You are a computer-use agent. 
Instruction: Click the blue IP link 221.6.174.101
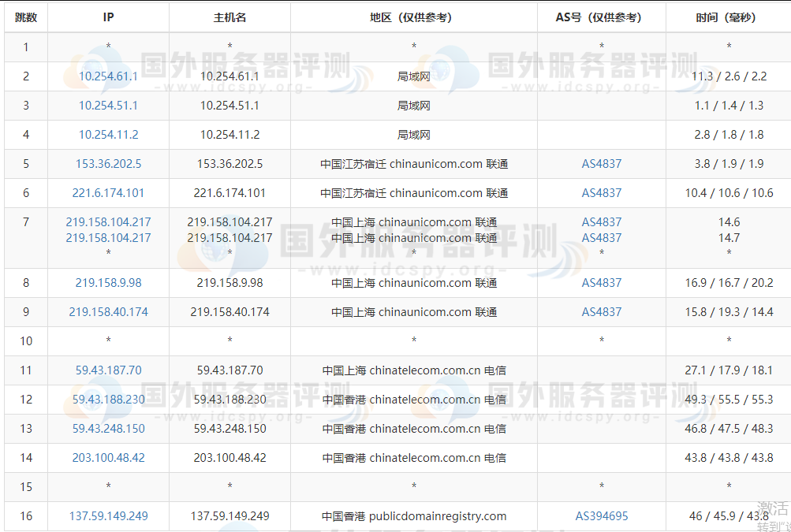click(108, 193)
